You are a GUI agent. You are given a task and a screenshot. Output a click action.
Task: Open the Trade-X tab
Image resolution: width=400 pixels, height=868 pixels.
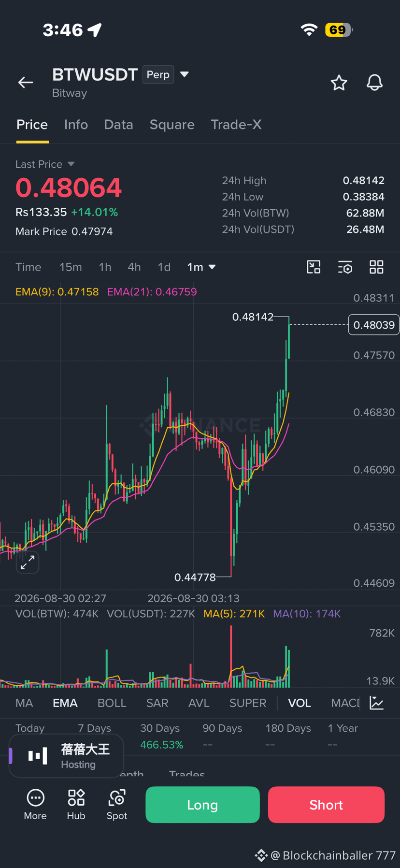(236, 125)
